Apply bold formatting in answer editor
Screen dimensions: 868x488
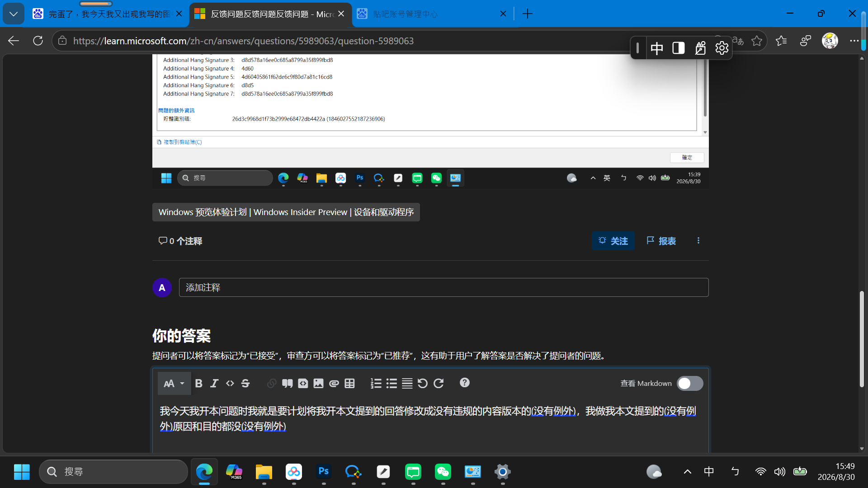coord(198,383)
